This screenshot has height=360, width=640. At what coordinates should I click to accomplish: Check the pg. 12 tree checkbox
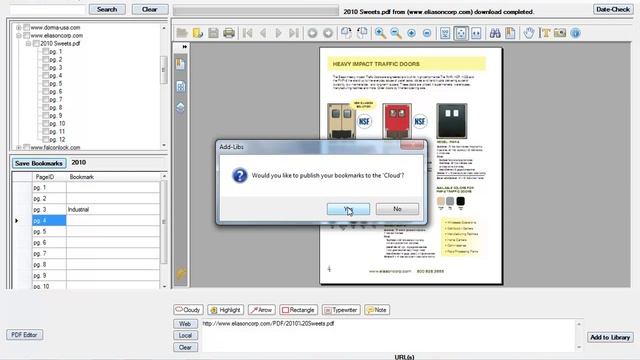46,139
